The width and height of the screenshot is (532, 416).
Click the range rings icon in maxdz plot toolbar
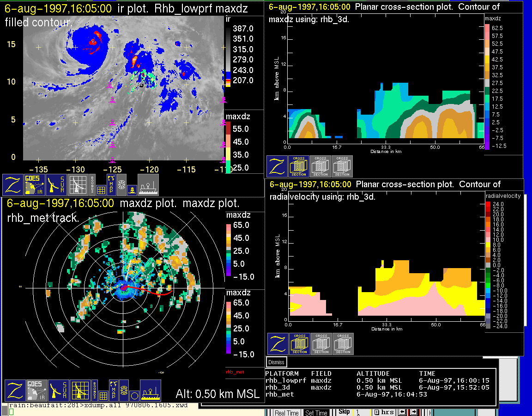(x=123, y=390)
